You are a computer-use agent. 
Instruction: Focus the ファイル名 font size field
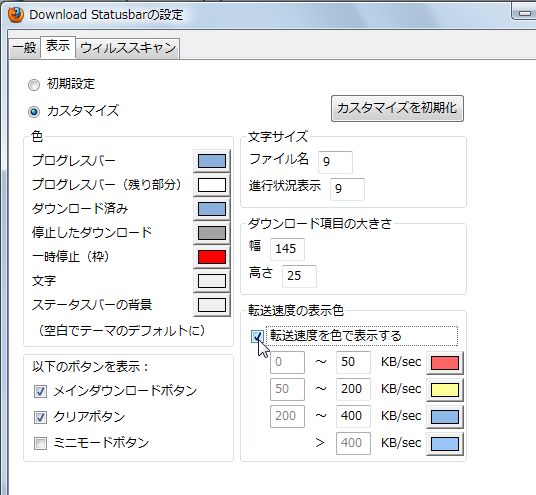[335, 162]
